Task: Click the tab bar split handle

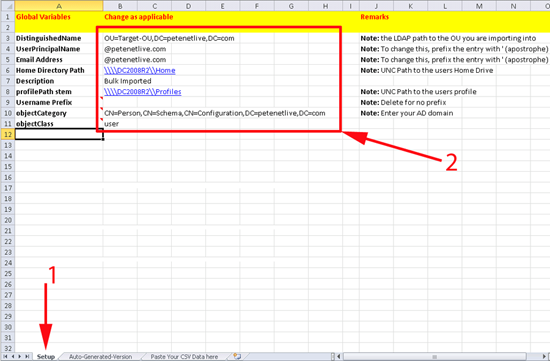Action: click(x=333, y=356)
